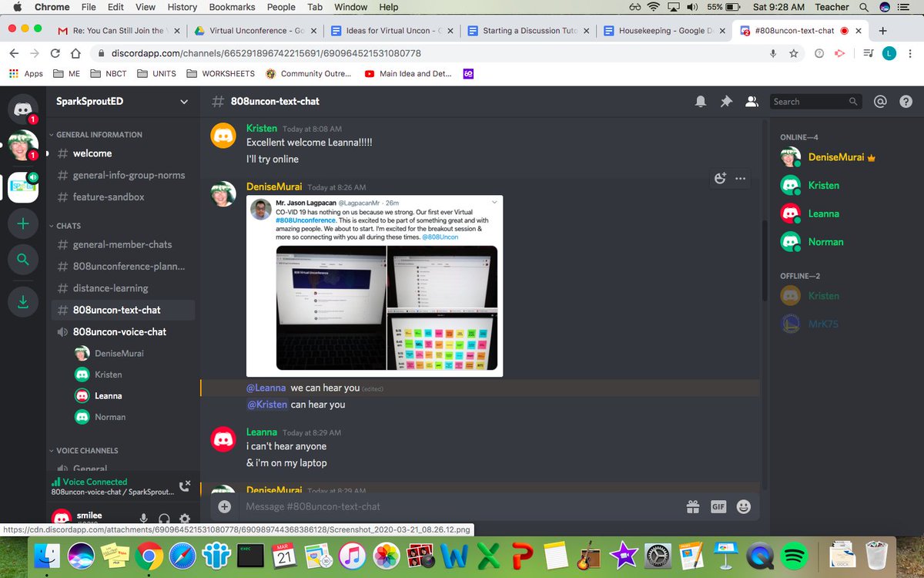The width and height of the screenshot is (924, 578).
Task: Open People menu in menu bar
Action: tap(281, 7)
